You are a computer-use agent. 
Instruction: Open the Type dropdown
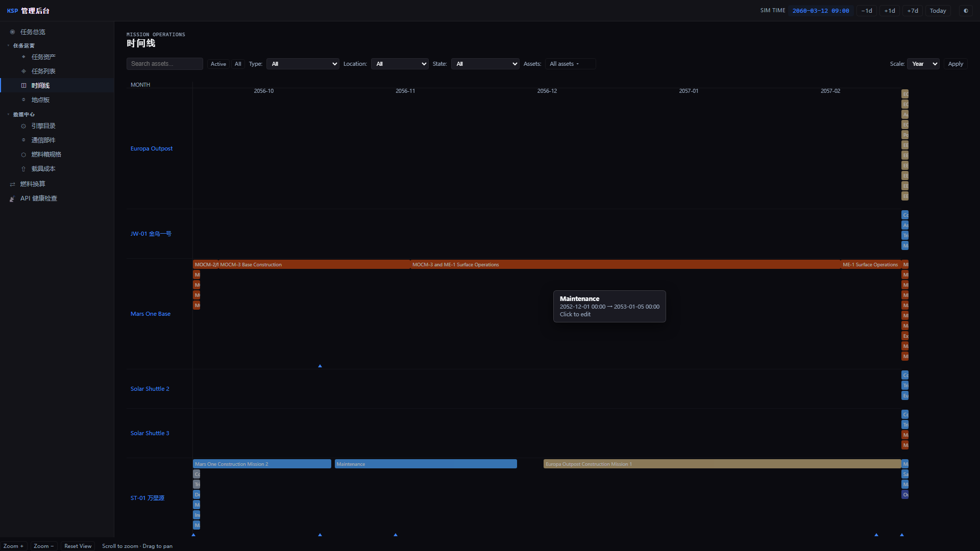coord(303,64)
